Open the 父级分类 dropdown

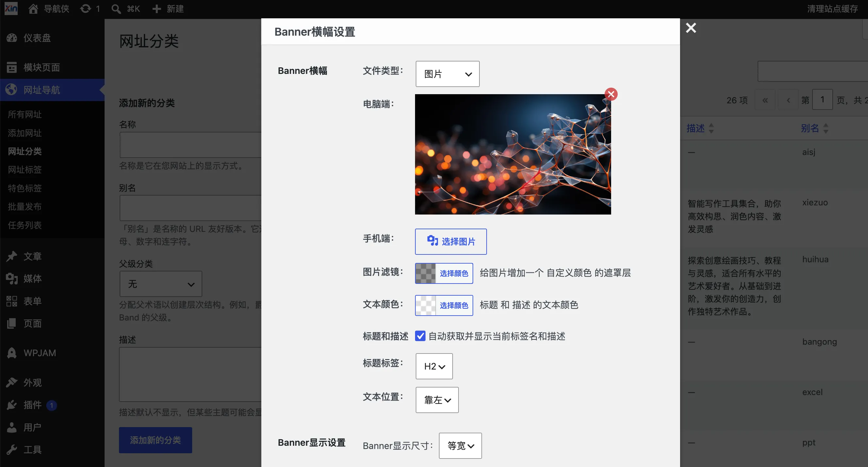161,284
